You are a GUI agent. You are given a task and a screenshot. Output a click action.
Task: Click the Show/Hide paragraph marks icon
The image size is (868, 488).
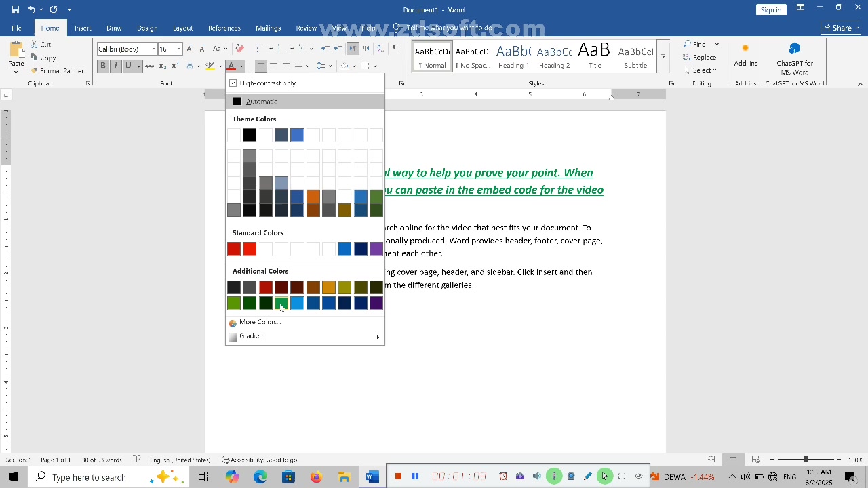tap(395, 49)
